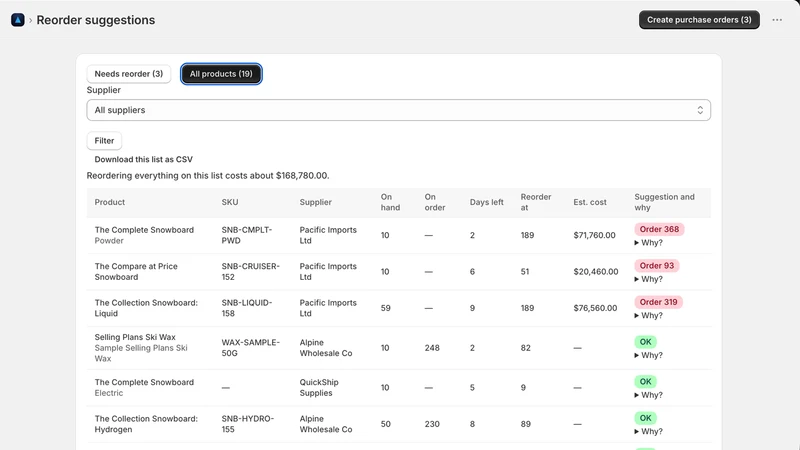The width and height of the screenshot is (800, 450).
Task: Click OK badge in Selling Plans Ski Wax row
Action: (x=645, y=342)
